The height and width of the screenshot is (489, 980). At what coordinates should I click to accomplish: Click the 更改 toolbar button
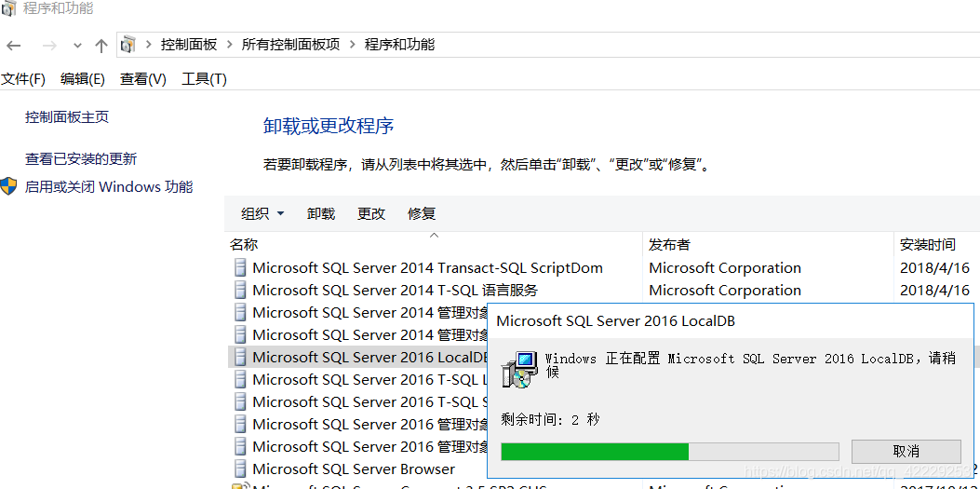coord(371,214)
